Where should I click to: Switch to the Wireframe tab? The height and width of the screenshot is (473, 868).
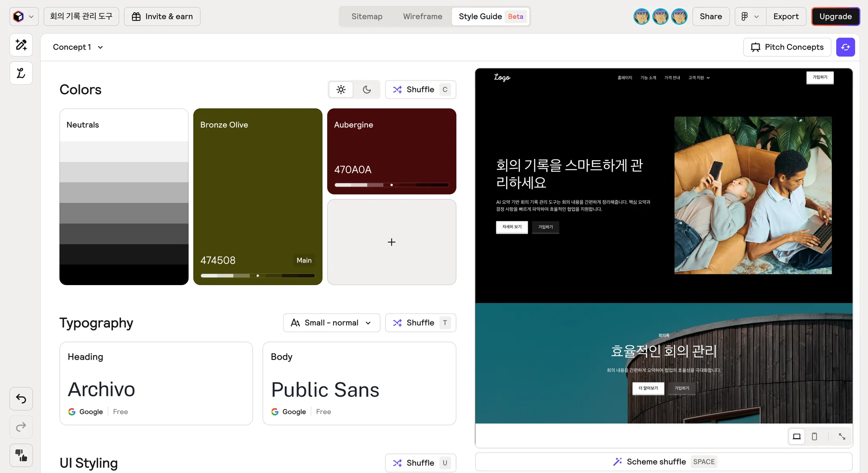click(x=423, y=17)
